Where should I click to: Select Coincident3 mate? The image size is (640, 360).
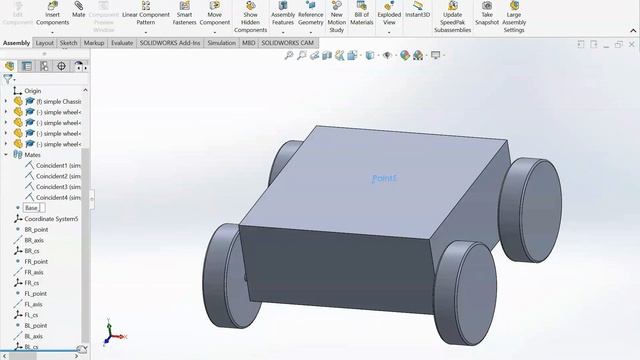pyautogui.click(x=58, y=187)
